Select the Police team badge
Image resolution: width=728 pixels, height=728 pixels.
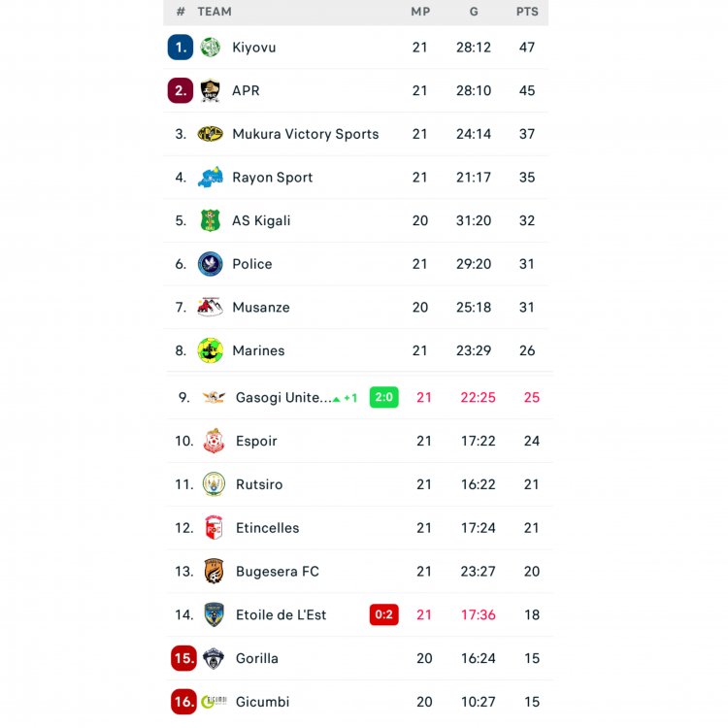[x=211, y=264]
